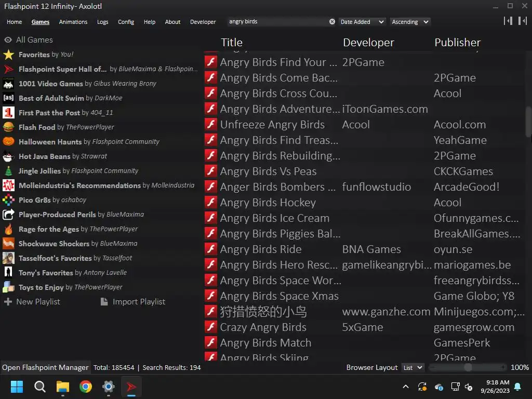Toggle the left sidebar panel icon
The width and height of the screenshot is (532, 399).
pyautogui.click(x=508, y=21)
